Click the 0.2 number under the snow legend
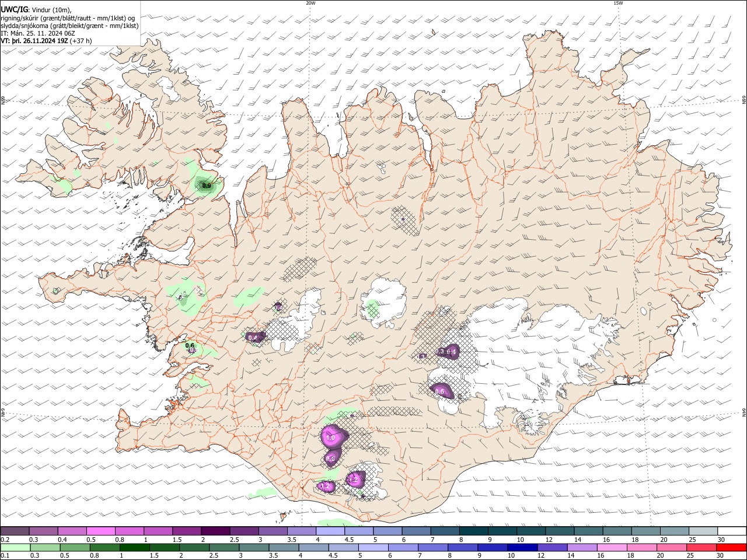This screenshot has width=747, height=560. [x=4, y=539]
